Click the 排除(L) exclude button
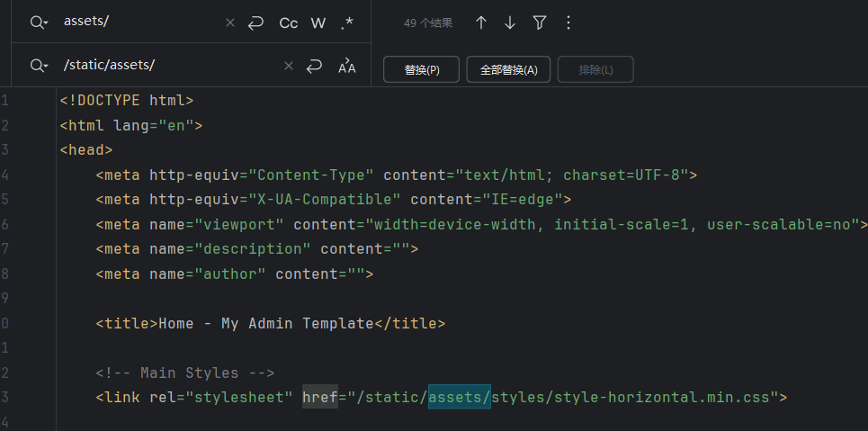The height and width of the screenshot is (431, 868). click(x=595, y=69)
